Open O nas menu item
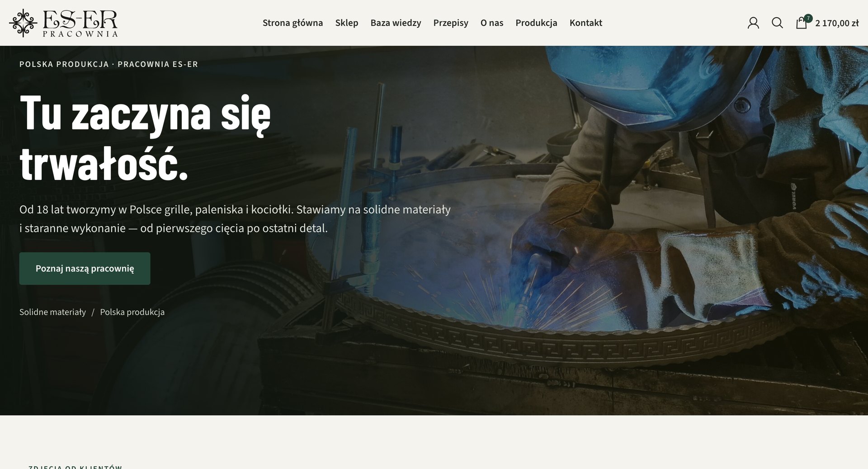This screenshot has height=469, width=868. pos(492,23)
